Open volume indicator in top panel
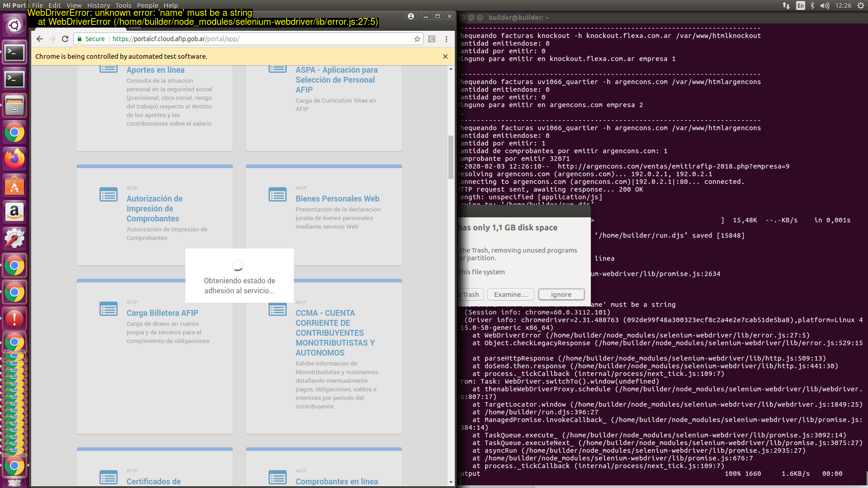 825,5
